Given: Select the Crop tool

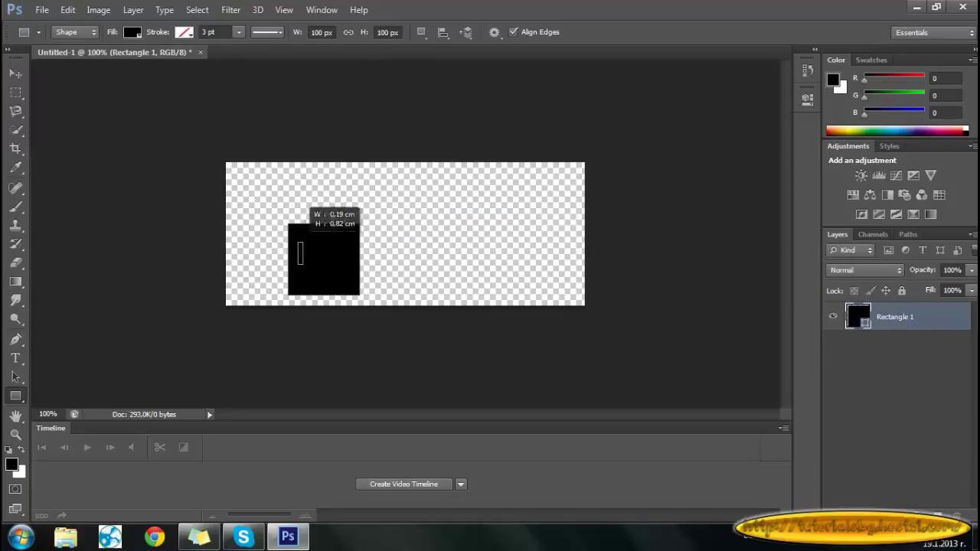Looking at the screenshot, I should 15,148.
